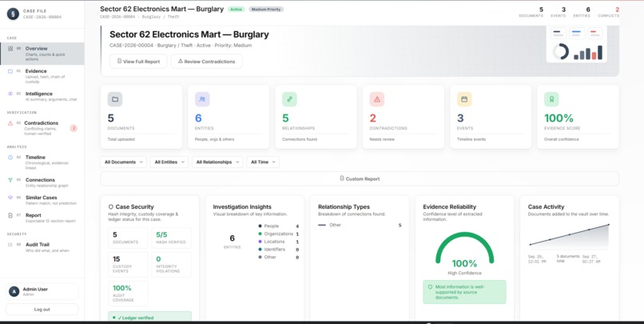Screen dimensions: 644x324
Task: Click the Medium Priority badge
Action: pyautogui.click(x=266, y=9)
